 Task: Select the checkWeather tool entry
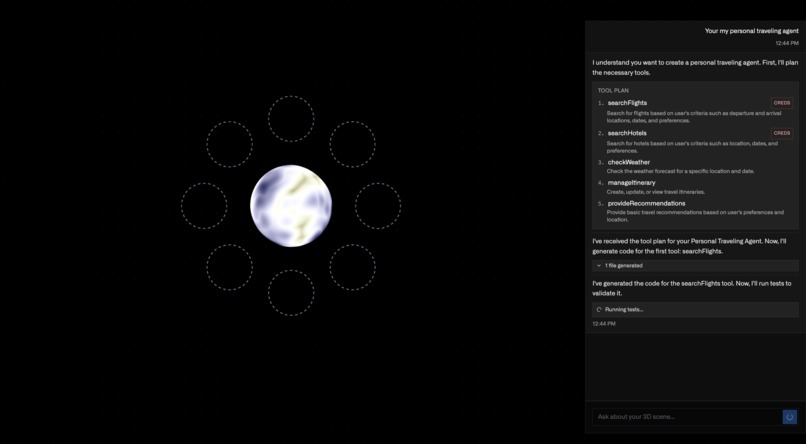click(629, 162)
